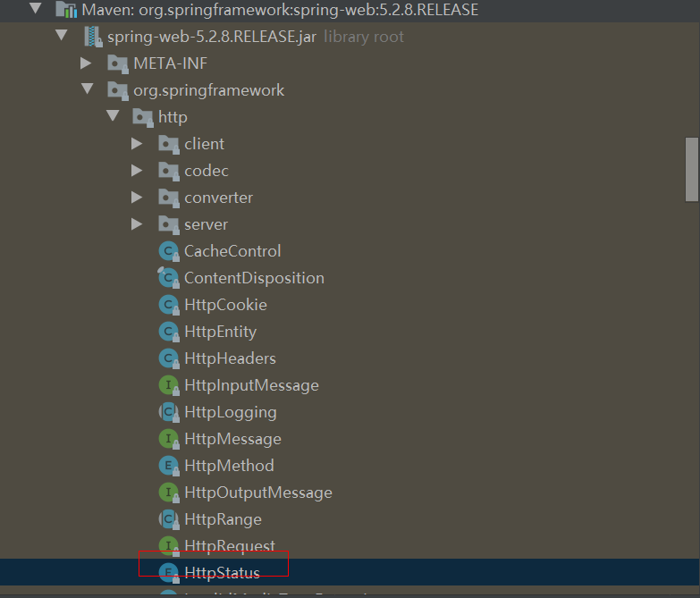Select the ContentDisposition class
The width and height of the screenshot is (700, 598).
click(x=255, y=278)
